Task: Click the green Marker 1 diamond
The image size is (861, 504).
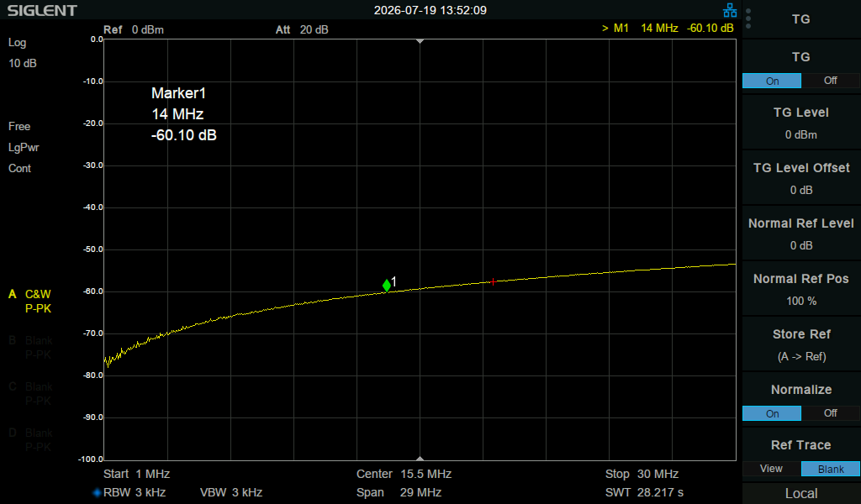Action: [387, 285]
